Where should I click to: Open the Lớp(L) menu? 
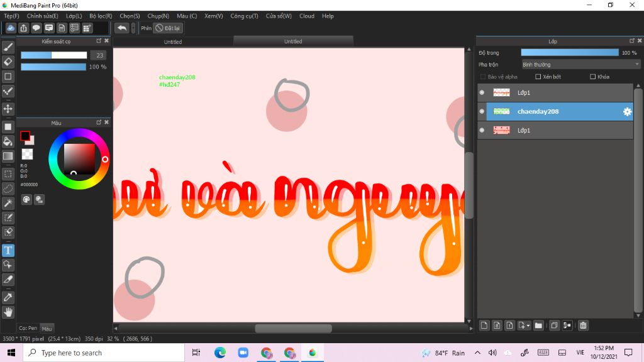[74, 16]
